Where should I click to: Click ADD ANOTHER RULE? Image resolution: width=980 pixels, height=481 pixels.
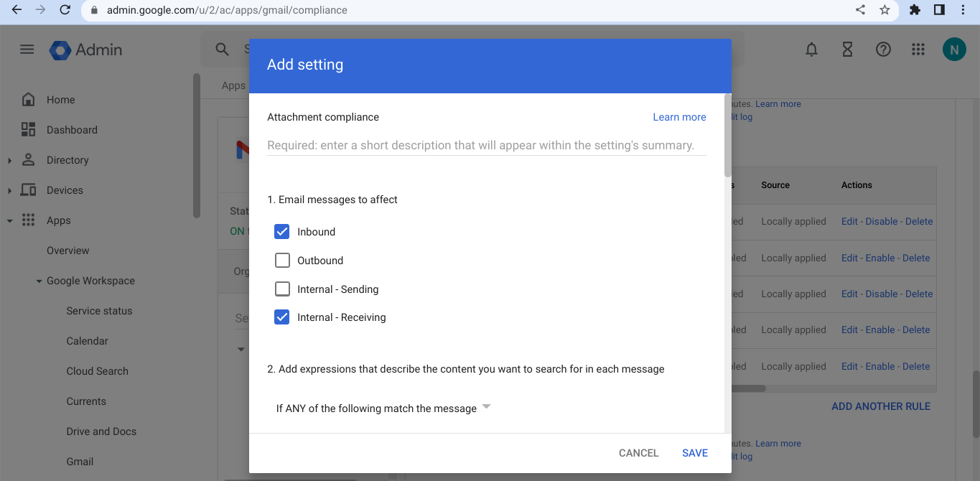(x=881, y=406)
